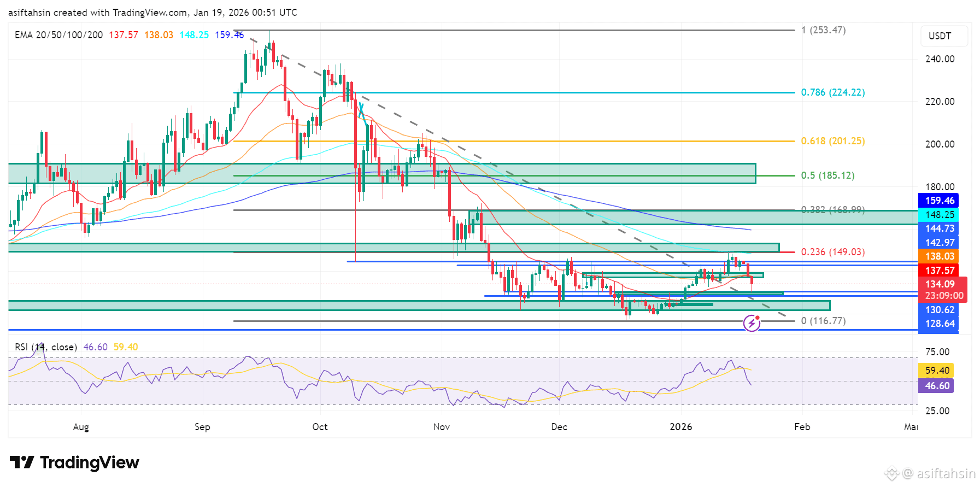Click the 130.62 blue price tag
Image resolution: width=980 pixels, height=487 pixels.
pyautogui.click(x=938, y=310)
